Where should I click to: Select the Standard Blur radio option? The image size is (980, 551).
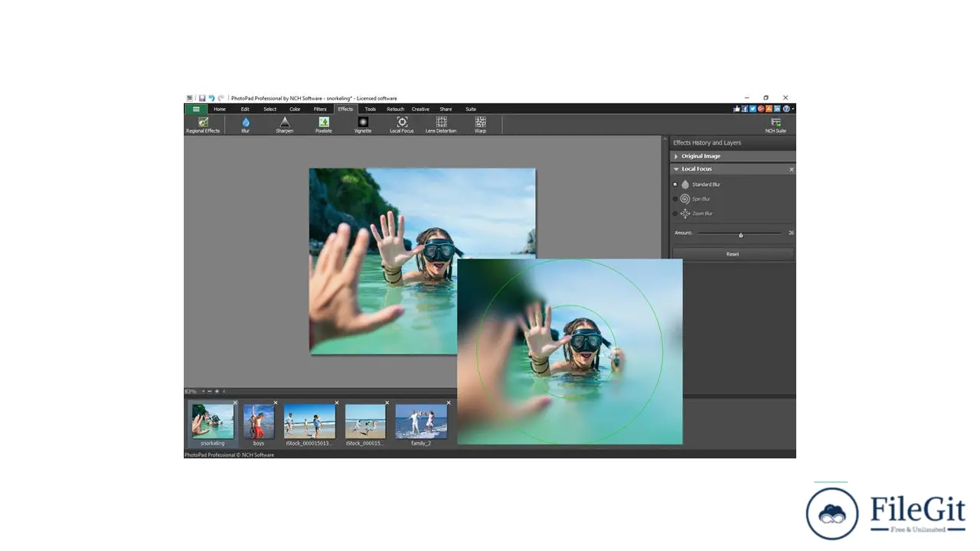click(x=675, y=184)
